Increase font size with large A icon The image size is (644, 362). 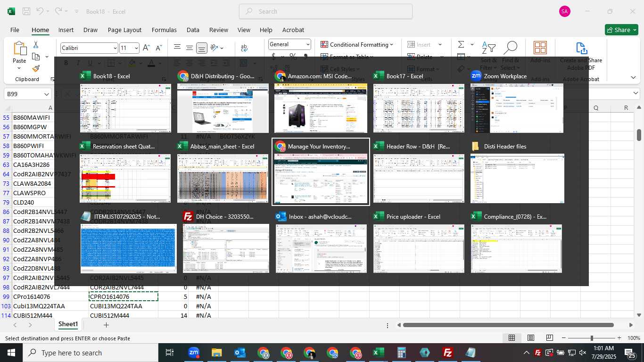(146, 48)
